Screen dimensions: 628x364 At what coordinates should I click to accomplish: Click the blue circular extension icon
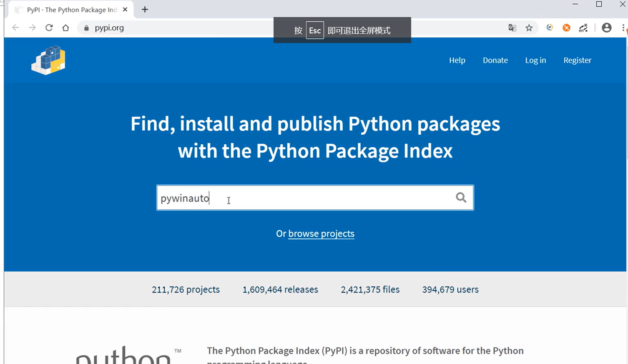pyautogui.click(x=550, y=28)
